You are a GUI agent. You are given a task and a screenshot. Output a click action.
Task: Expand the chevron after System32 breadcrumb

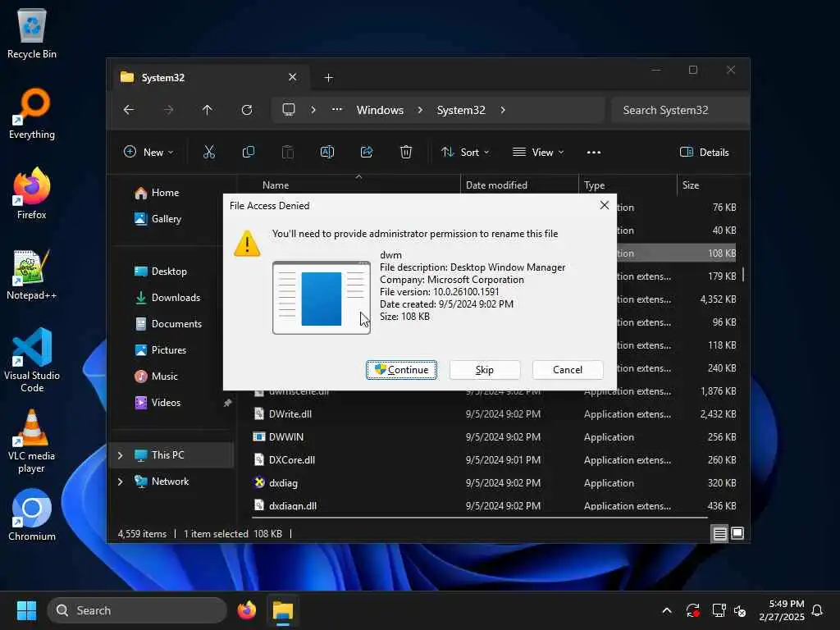(503, 110)
